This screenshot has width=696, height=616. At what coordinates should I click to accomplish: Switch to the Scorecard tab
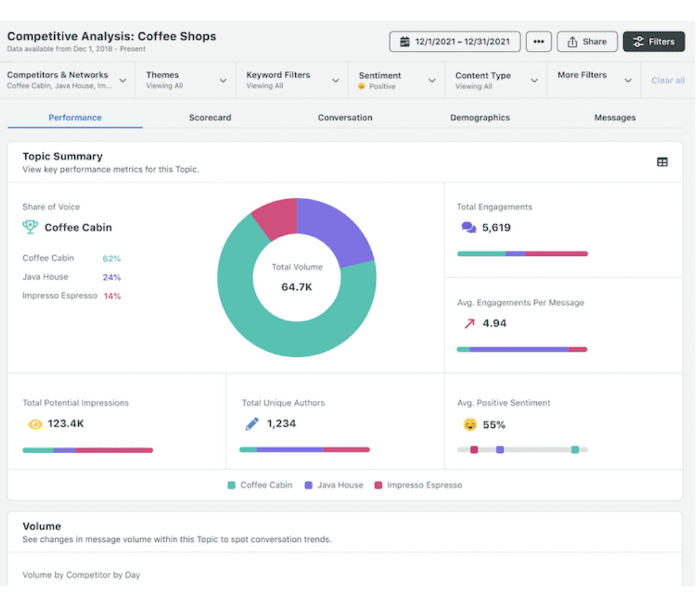(210, 118)
